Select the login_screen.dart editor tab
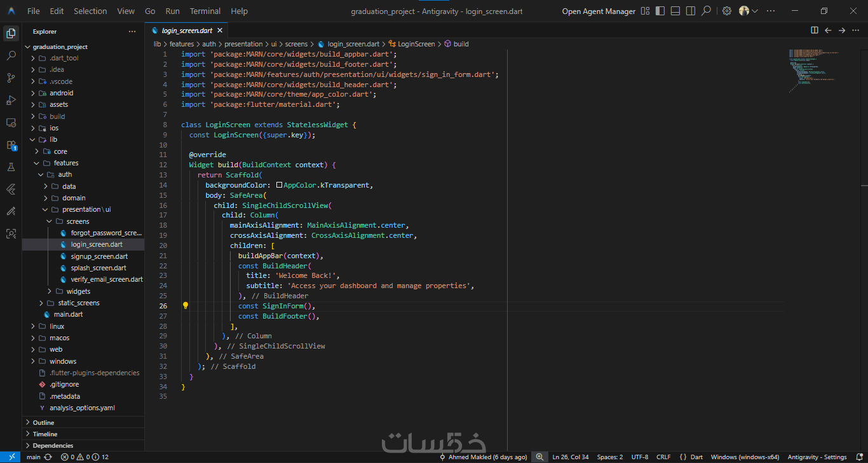 (187, 30)
